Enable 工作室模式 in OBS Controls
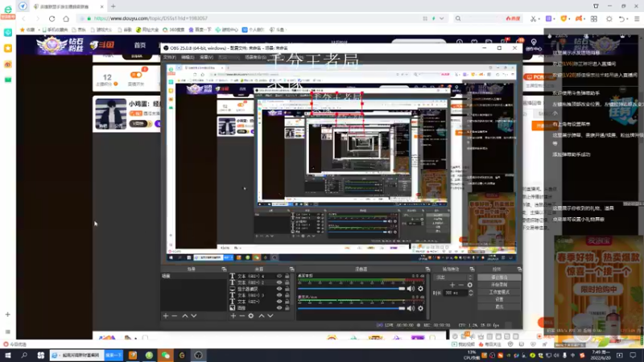This screenshot has width=644, height=362. pyautogui.click(x=499, y=292)
